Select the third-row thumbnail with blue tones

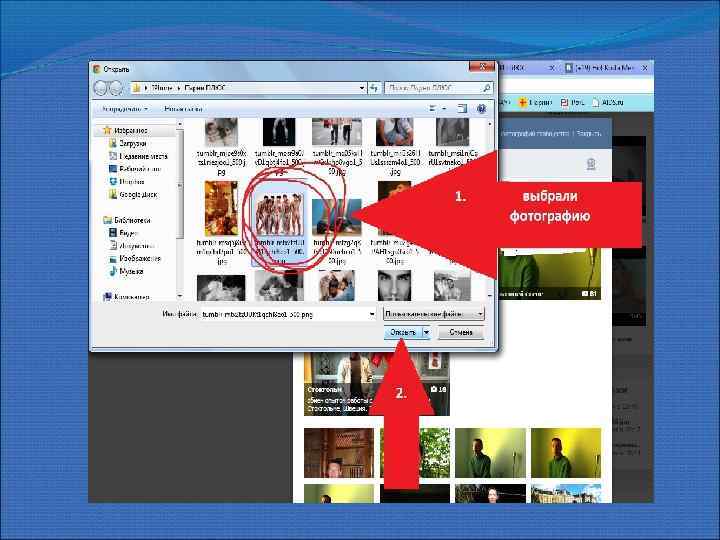337,286
